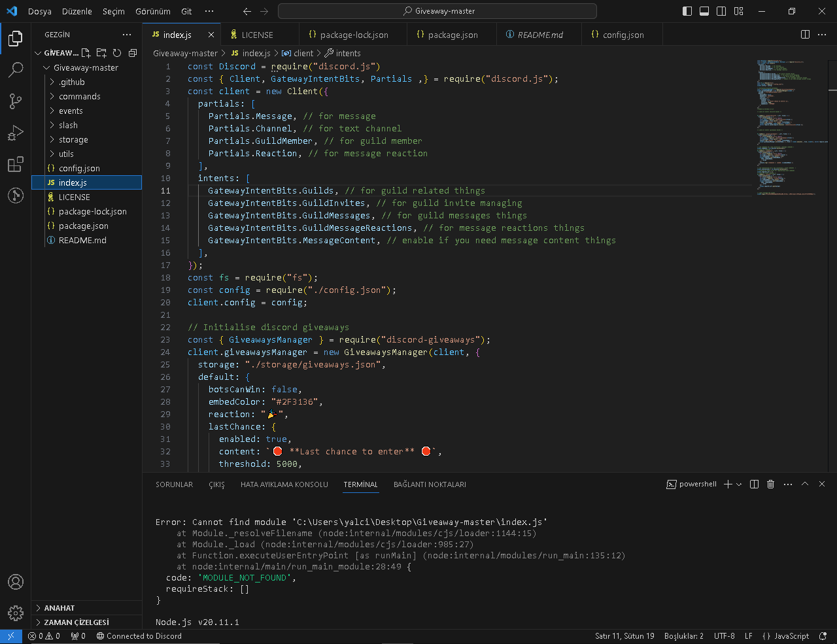Kill terminal with trash icon
The width and height of the screenshot is (837, 644).
(x=770, y=484)
